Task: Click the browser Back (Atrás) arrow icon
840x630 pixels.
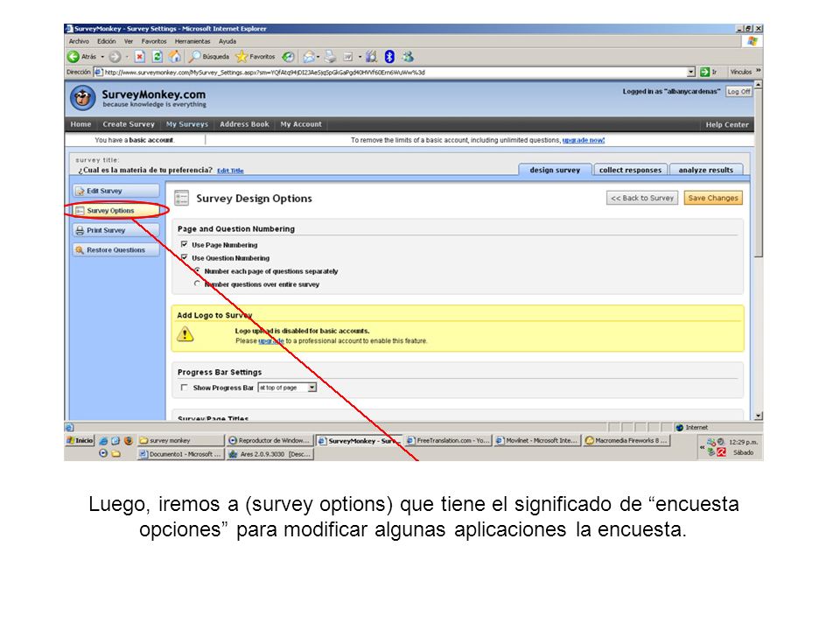Action: [73, 56]
